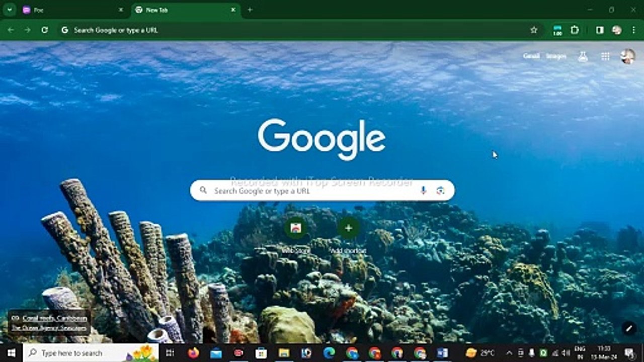Screen dimensions: 644x362
Task: Open the extension showing 1.00 badge
Action: coord(557,30)
